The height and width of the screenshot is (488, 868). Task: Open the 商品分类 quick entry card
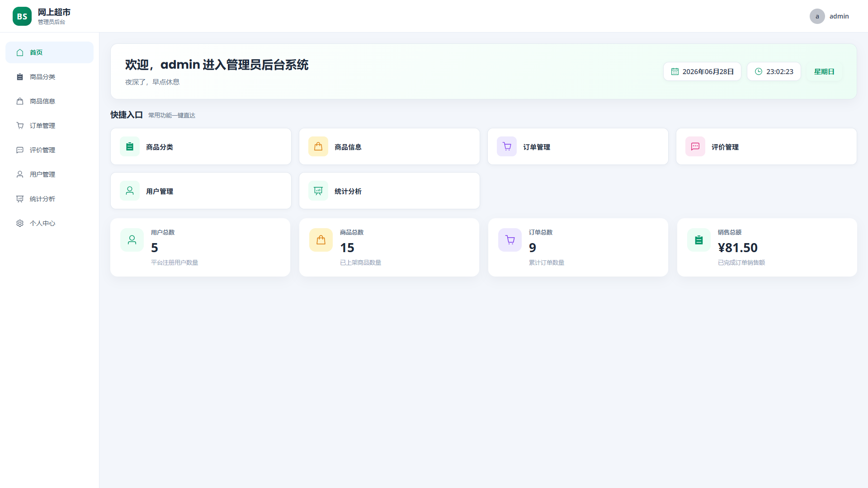pos(201,146)
